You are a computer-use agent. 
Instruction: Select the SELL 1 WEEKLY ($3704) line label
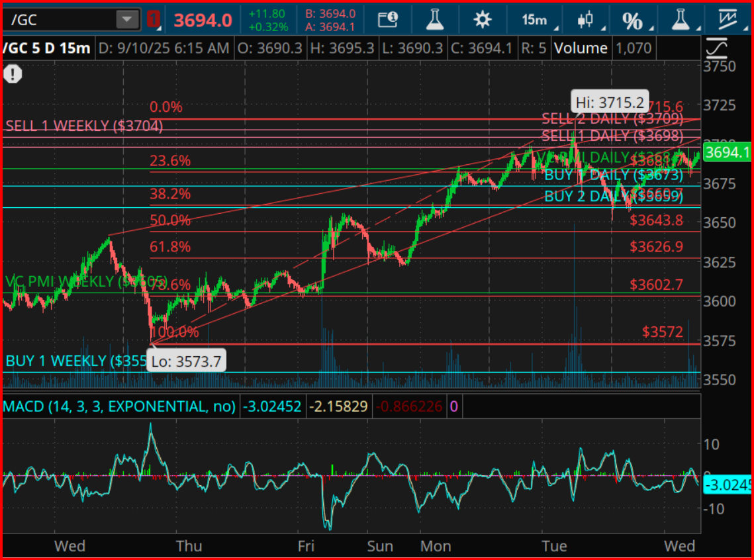click(84, 126)
